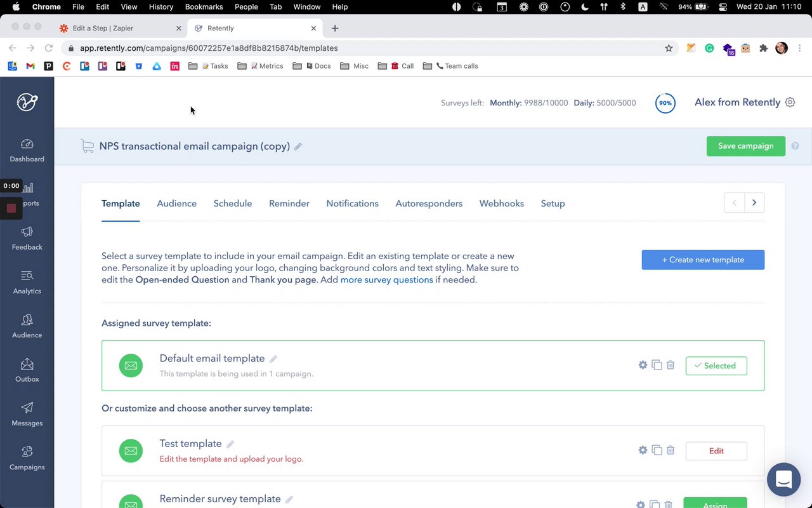Click the date and time in menu bar
This screenshot has width=812, height=508.
pyautogui.click(x=769, y=7)
